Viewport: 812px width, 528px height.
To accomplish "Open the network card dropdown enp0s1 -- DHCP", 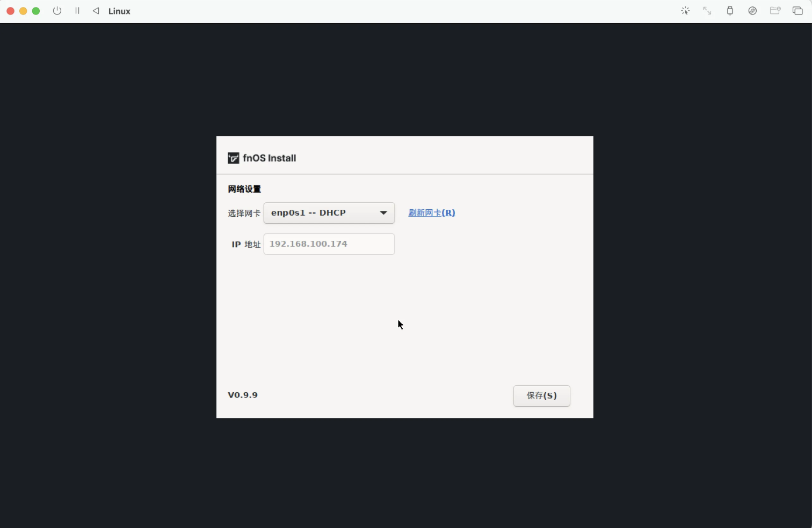I will 329,213.
